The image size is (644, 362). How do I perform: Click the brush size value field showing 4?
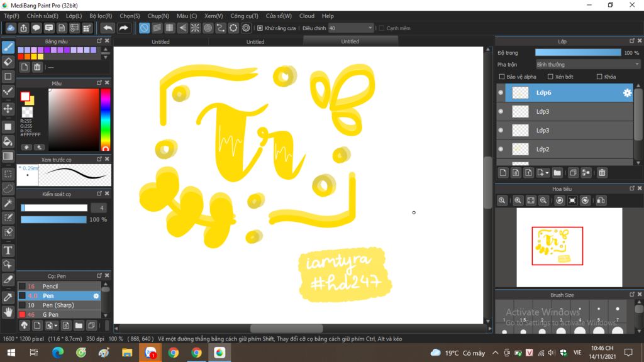[x=99, y=208]
